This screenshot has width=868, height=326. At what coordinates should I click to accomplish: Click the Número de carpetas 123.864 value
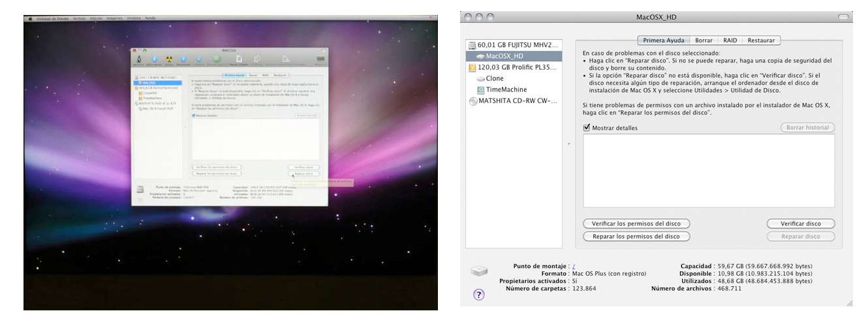pos(584,288)
